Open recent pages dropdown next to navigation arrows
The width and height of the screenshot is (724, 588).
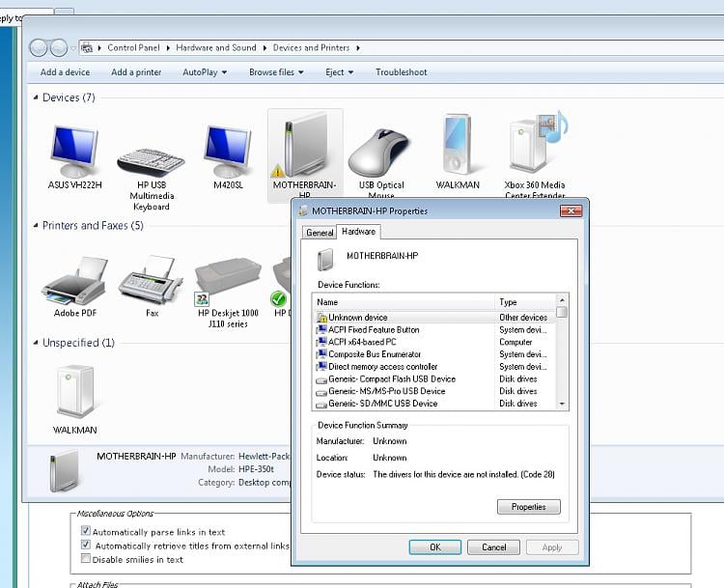73,48
